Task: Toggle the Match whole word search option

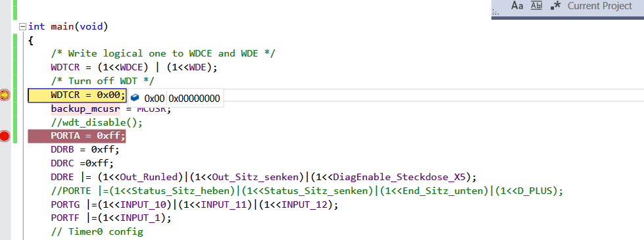Action: click(536, 6)
